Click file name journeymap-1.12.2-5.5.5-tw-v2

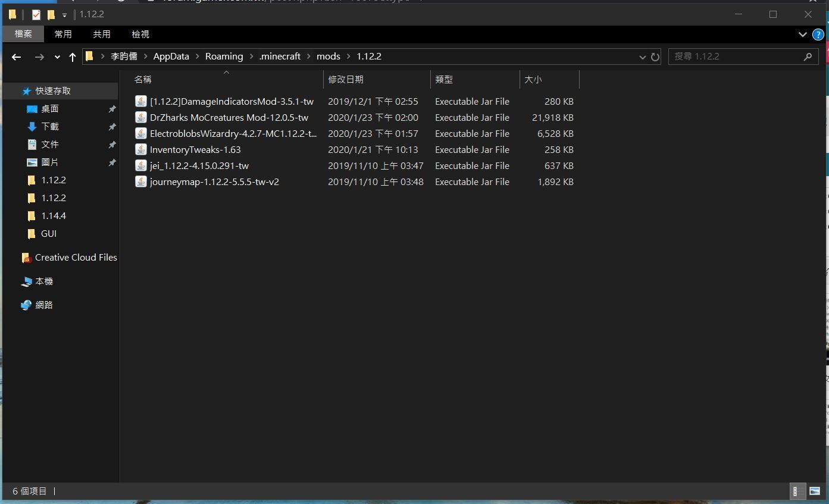point(214,181)
